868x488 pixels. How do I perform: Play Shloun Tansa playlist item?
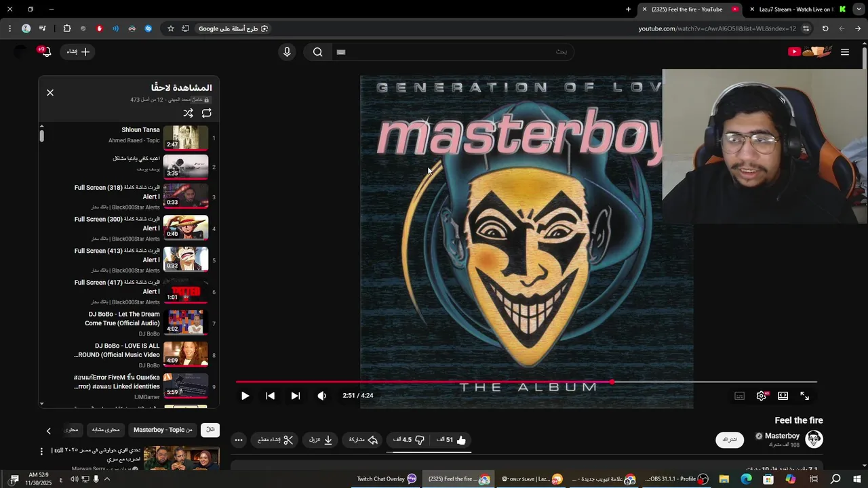tap(129, 138)
